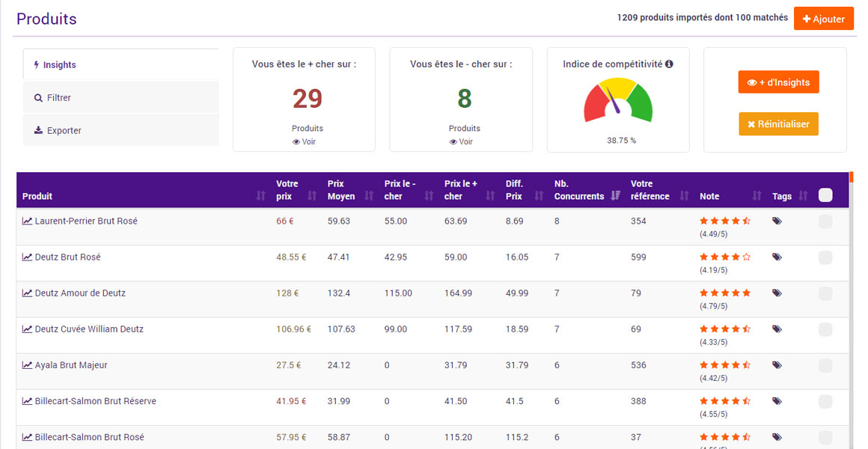
Task: Click the star rating of Laurent-Perrier Brut Rosé
Action: [x=725, y=221]
